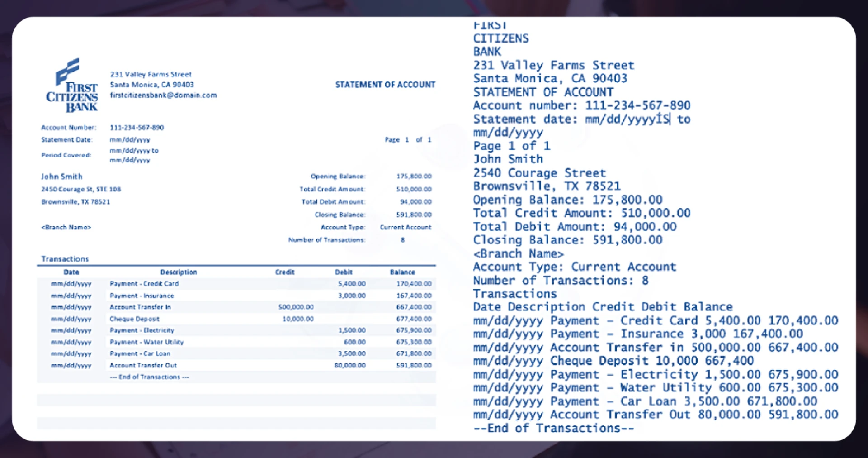
Task: Click the 'Opening Balance: 175,800.00' extracted text line
Action: (567, 200)
